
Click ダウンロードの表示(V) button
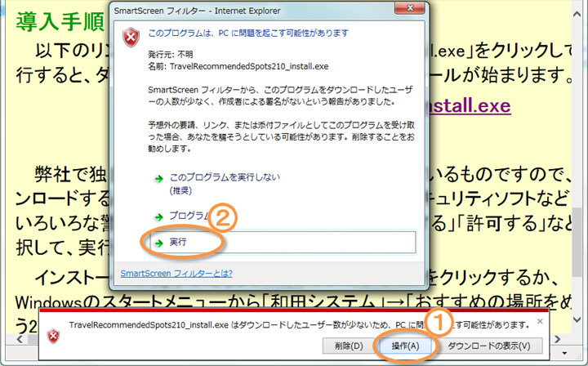click(x=488, y=346)
